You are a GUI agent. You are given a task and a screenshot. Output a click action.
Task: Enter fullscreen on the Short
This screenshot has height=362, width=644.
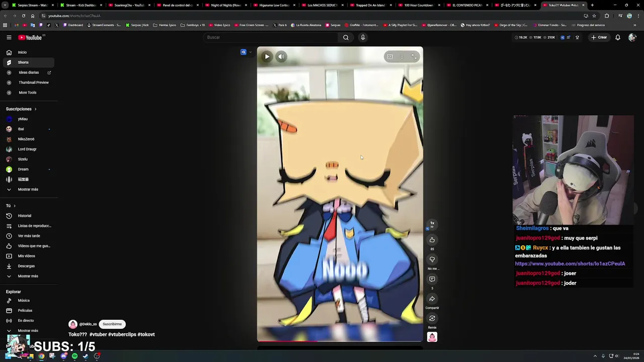(414, 57)
